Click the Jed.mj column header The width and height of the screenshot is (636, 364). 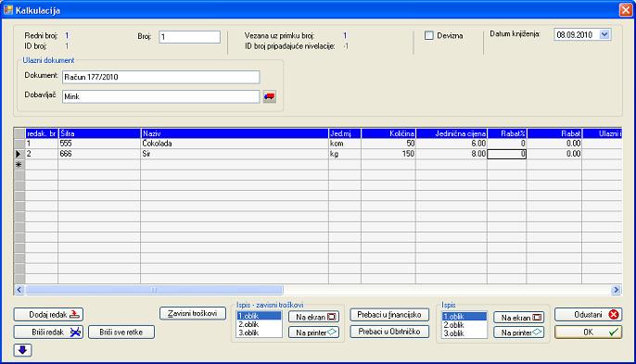tap(345, 133)
